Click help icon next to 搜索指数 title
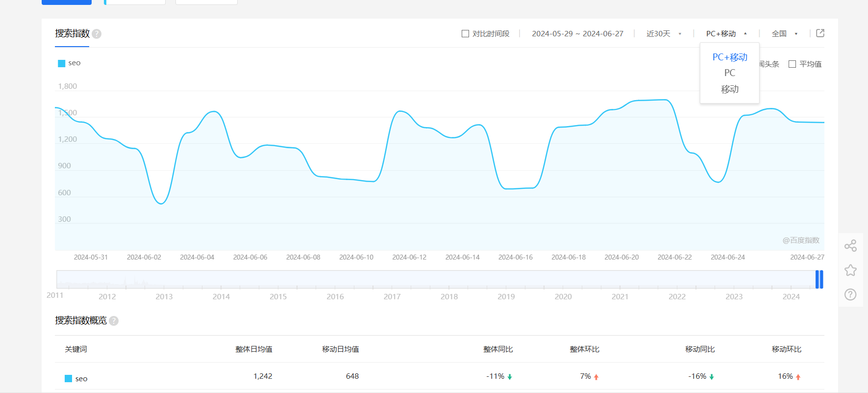This screenshot has width=868, height=393. [97, 34]
